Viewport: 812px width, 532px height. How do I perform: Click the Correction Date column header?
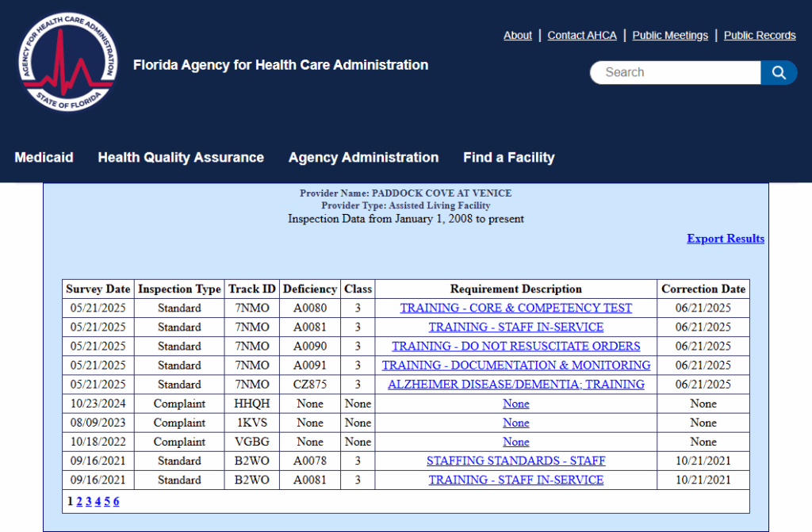point(703,289)
